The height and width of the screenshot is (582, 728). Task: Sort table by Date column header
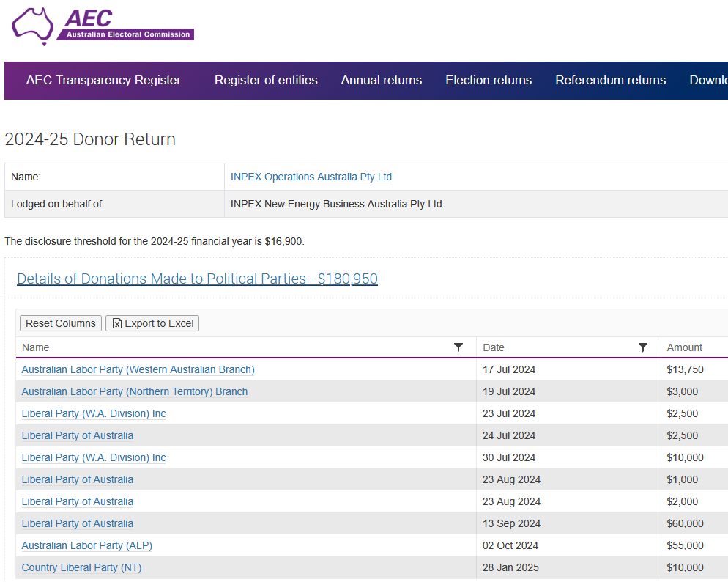(x=494, y=347)
